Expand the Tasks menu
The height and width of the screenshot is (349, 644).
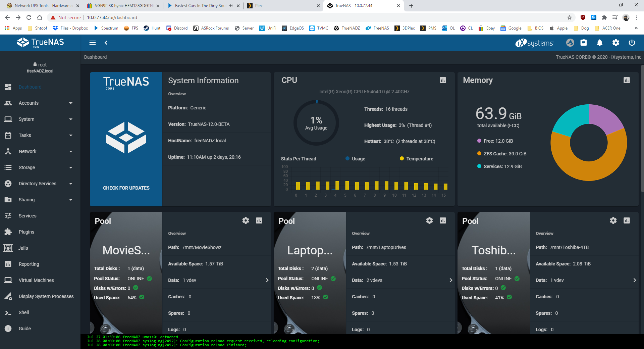tap(40, 135)
